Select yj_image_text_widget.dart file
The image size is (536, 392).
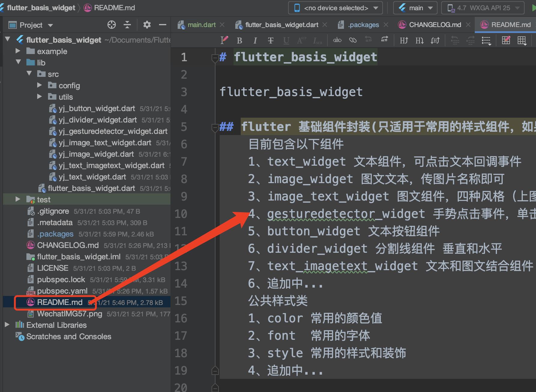pyautogui.click(x=105, y=143)
